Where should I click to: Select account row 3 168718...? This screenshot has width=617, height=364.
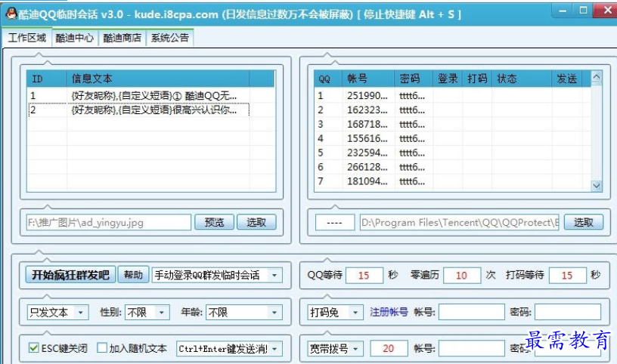(452, 124)
